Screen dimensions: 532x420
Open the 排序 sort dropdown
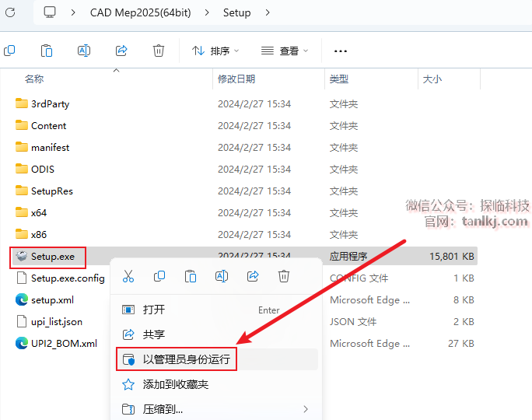pyautogui.click(x=216, y=51)
